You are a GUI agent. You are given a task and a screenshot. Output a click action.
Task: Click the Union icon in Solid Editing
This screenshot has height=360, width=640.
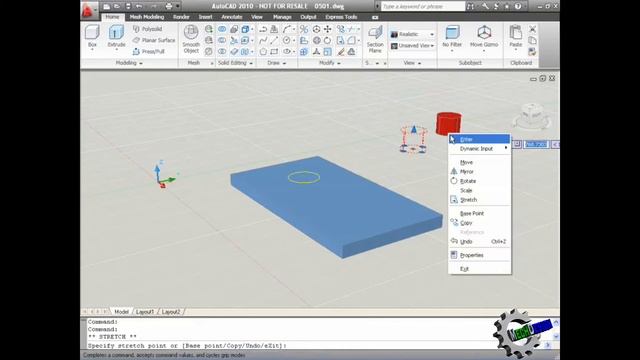point(222,29)
